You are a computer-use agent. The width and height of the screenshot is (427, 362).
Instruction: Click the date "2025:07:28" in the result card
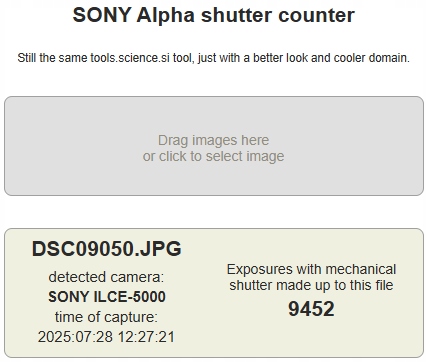75,337
